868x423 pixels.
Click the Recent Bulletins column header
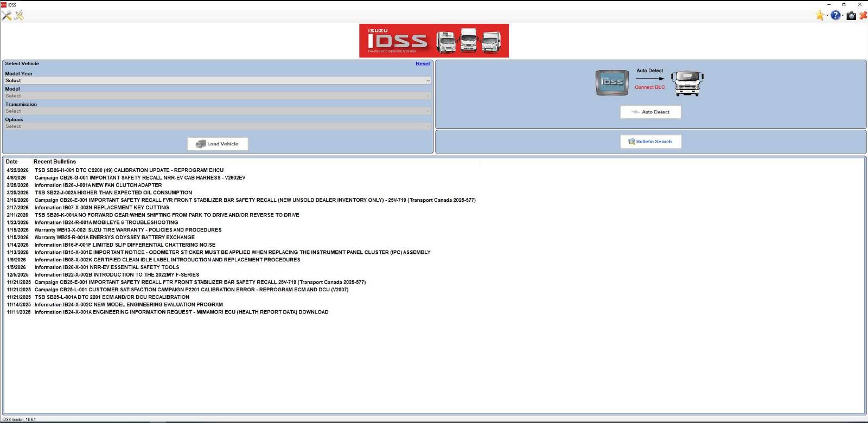tap(55, 162)
